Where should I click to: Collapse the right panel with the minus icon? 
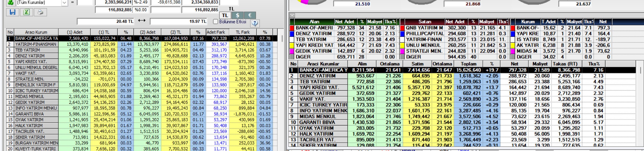[292, 15]
